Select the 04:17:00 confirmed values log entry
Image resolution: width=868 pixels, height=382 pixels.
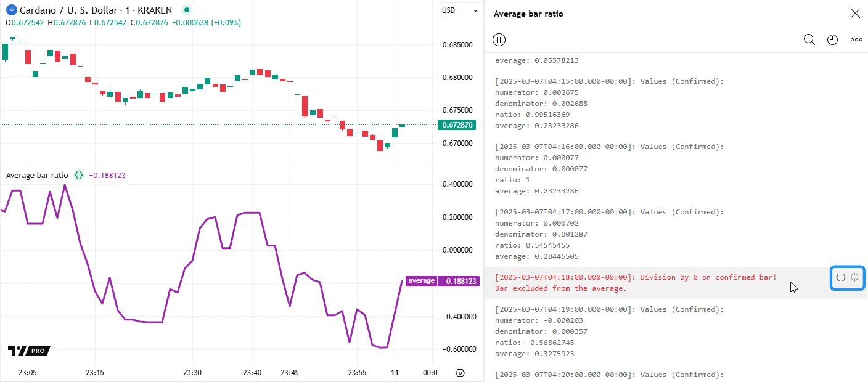click(609, 234)
